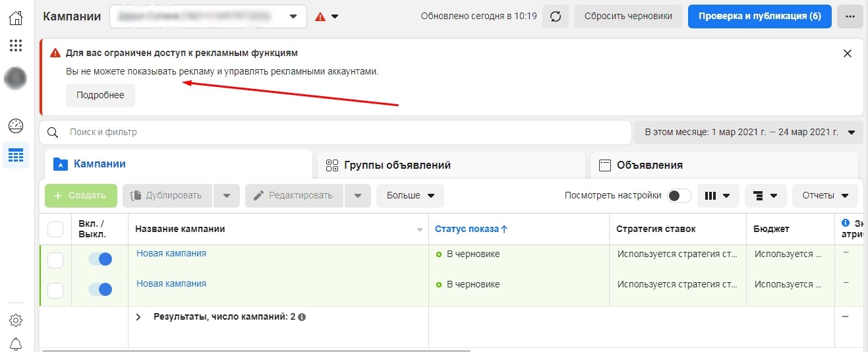Select the campaigns table icon in sidebar

(16, 156)
